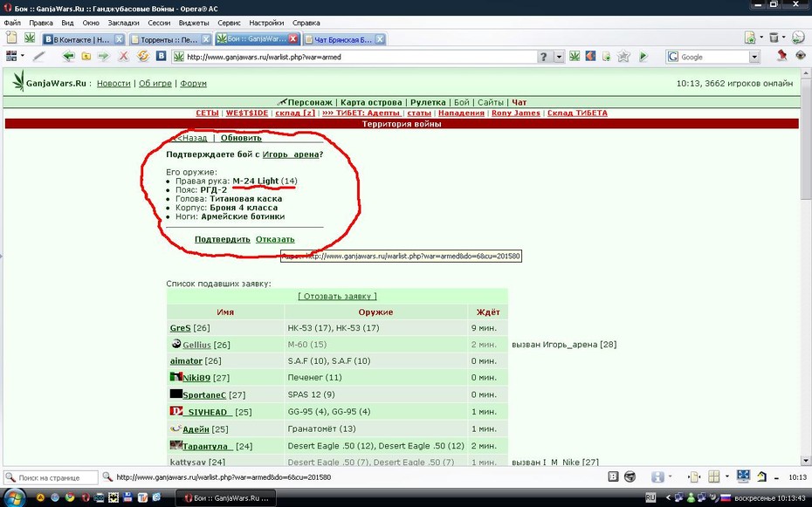812x507 pixels.
Task: Open the Карта острова page
Action: [x=371, y=102]
